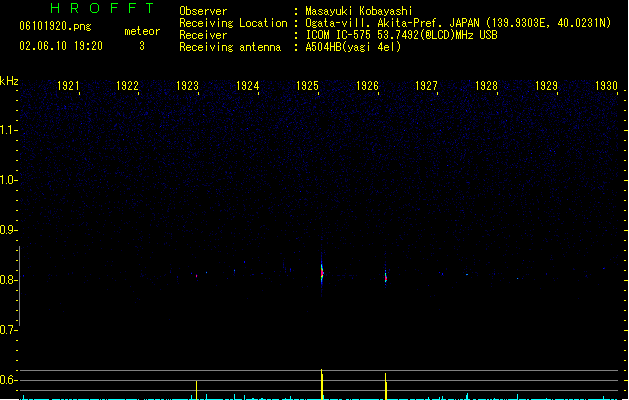Click frequency axis label 0.7
This screenshot has height=400, width=629.
click(x=7, y=330)
